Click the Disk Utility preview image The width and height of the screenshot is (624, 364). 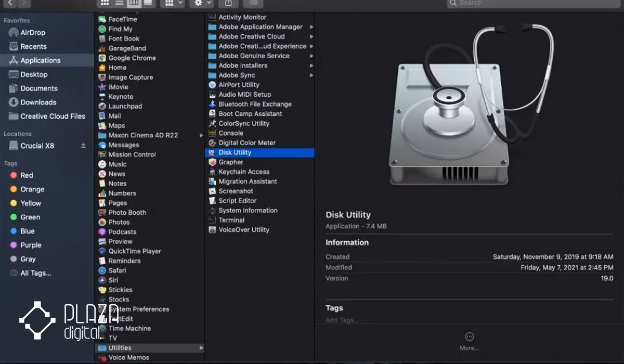[x=471, y=104]
